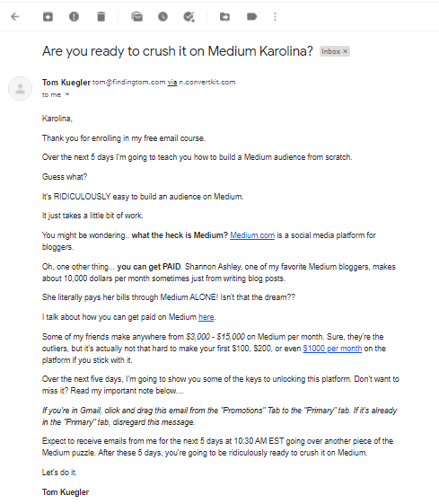The height and width of the screenshot is (504, 439).
Task: Click sender address tom@findingtom.com
Action: [128, 83]
